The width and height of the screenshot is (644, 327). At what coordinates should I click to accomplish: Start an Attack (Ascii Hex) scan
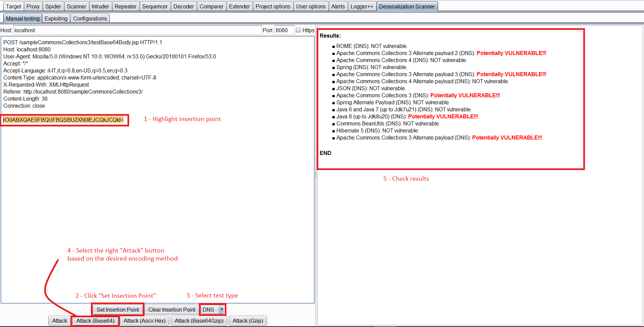click(x=144, y=321)
